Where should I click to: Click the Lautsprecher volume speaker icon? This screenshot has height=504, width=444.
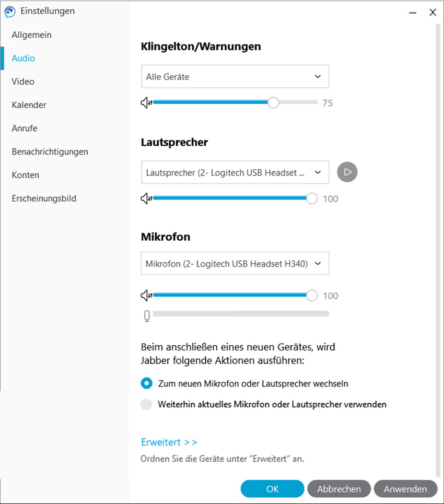(147, 198)
